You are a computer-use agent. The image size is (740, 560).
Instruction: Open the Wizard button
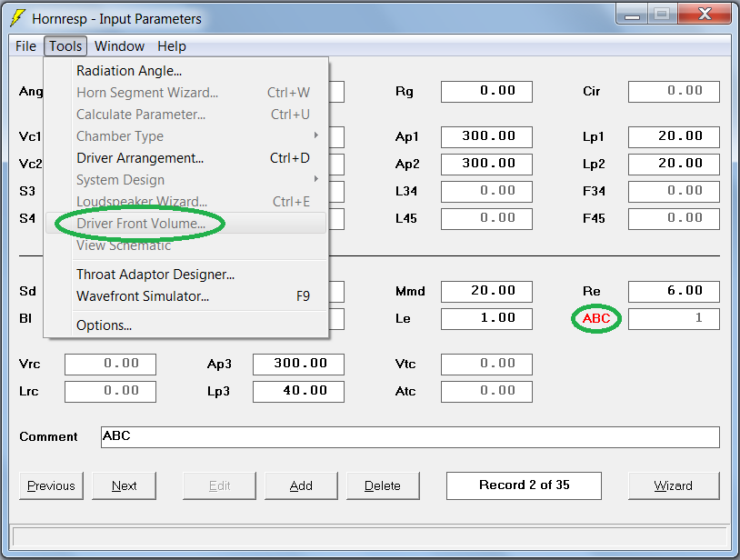tap(674, 485)
